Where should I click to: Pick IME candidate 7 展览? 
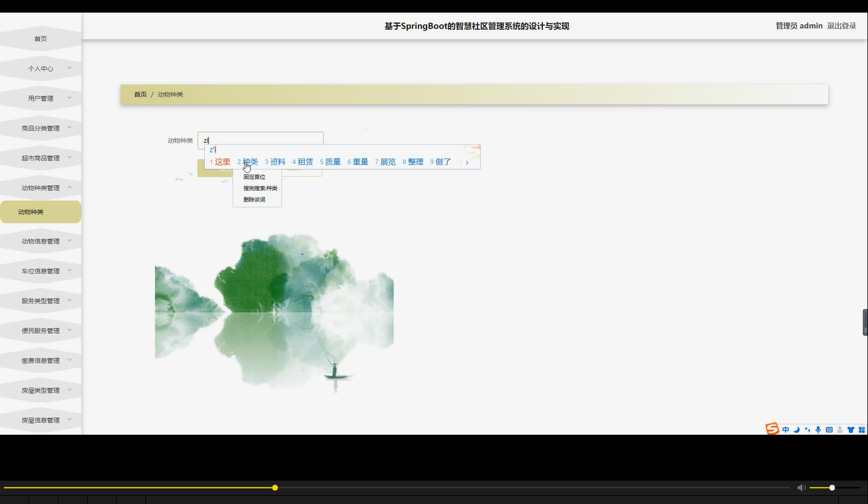385,162
